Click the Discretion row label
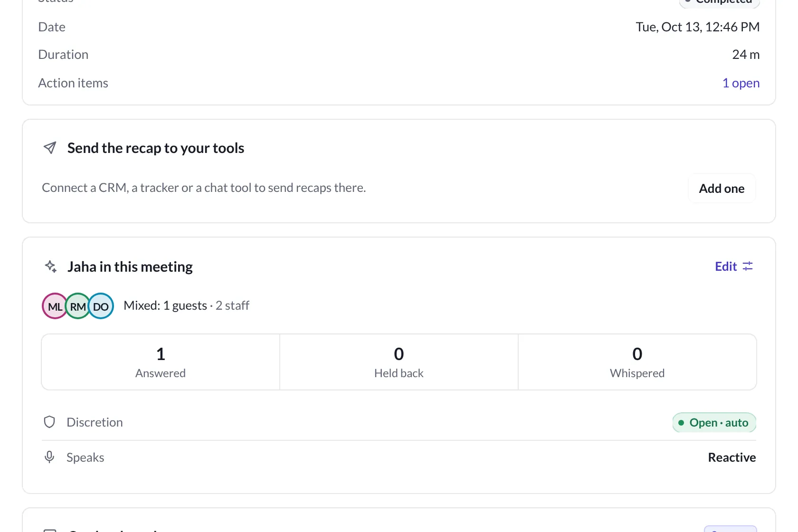Screen dimensions: 798x532 (95, 422)
